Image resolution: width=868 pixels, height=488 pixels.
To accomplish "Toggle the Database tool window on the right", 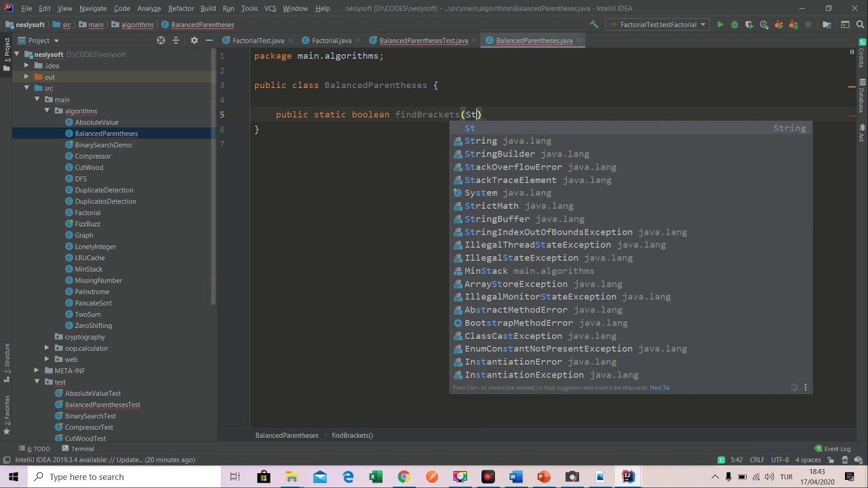I will click(862, 96).
